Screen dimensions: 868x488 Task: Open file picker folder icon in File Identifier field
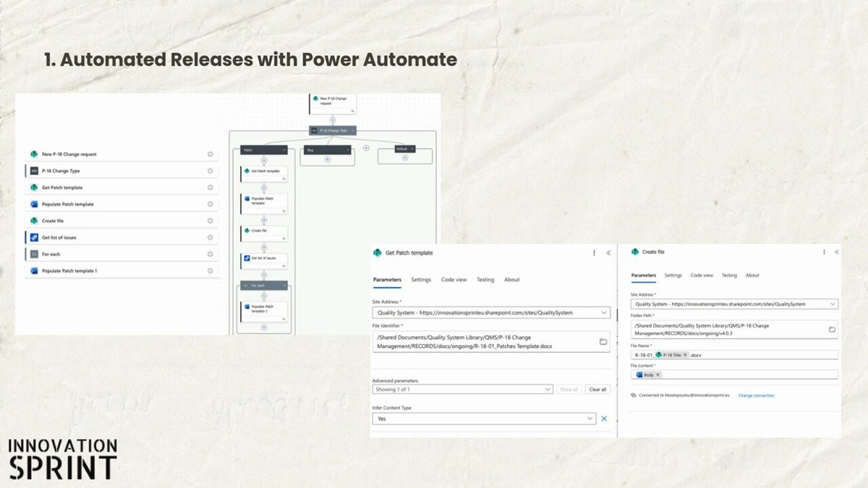click(x=603, y=341)
